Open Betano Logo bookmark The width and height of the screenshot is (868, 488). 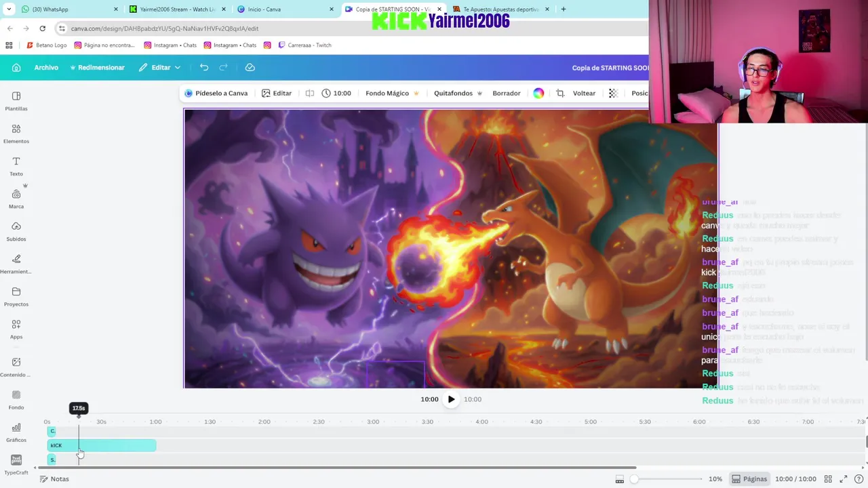(46, 45)
